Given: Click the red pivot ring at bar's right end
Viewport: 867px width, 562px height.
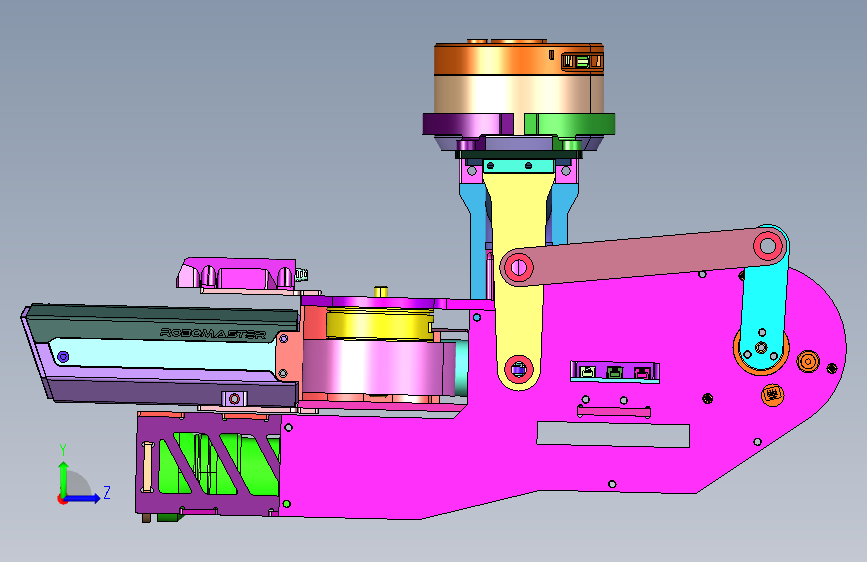Looking at the screenshot, I should click(x=767, y=244).
